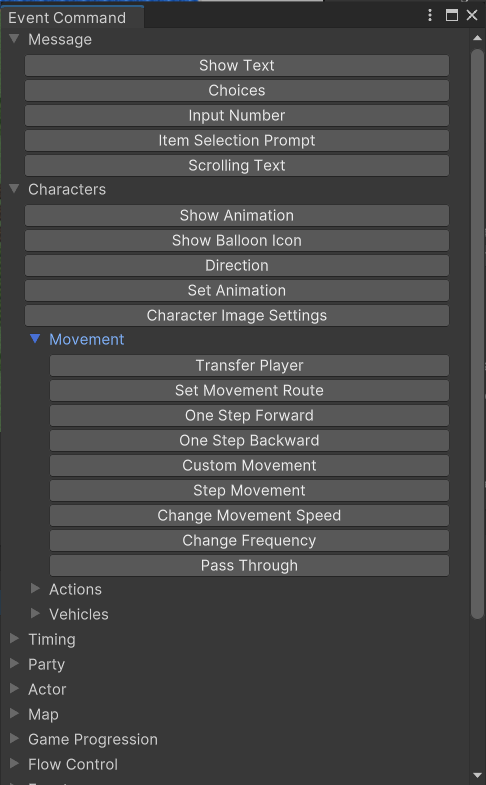Maximize the Event Command panel
This screenshot has height=785, width=486.
pyautogui.click(x=452, y=16)
